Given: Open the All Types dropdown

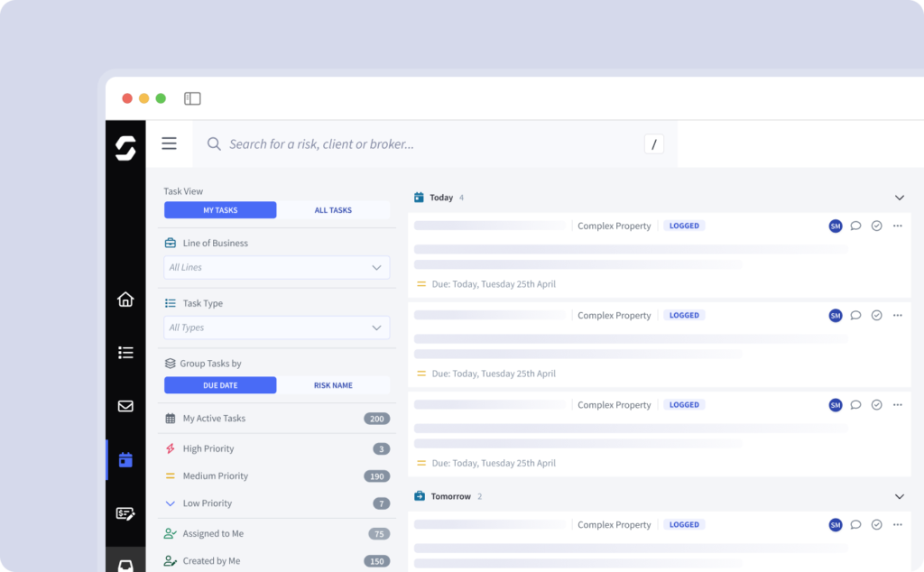Looking at the screenshot, I should [x=276, y=328].
